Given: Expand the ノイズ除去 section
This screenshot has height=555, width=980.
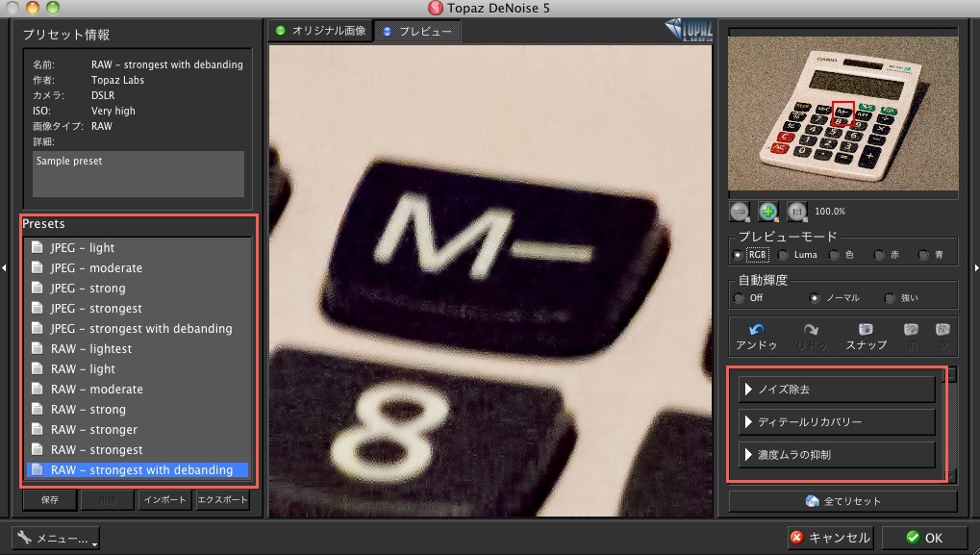Looking at the screenshot, I should (x=837, y=390).
